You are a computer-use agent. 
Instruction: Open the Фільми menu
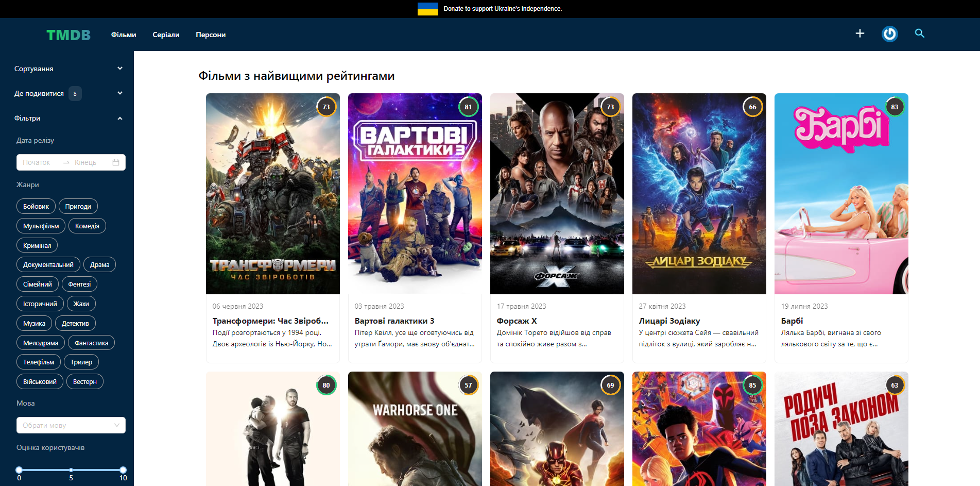[x=124, y=35]
